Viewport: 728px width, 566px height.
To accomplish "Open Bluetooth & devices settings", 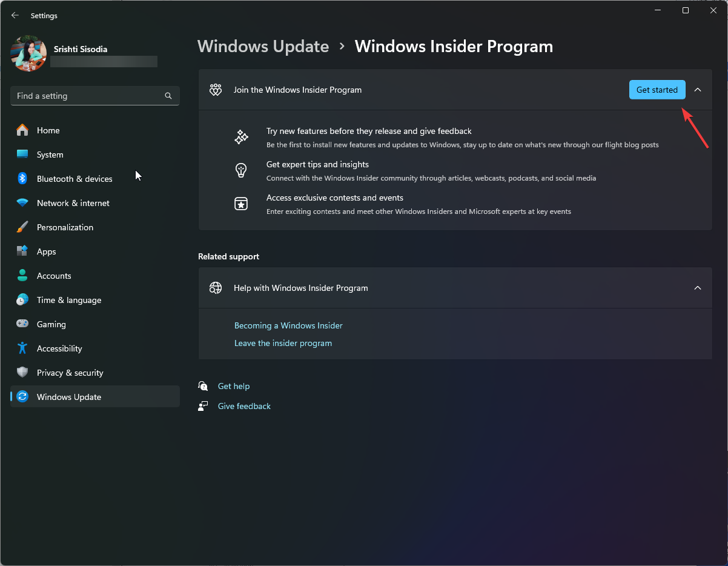I will tap(74, 179).
